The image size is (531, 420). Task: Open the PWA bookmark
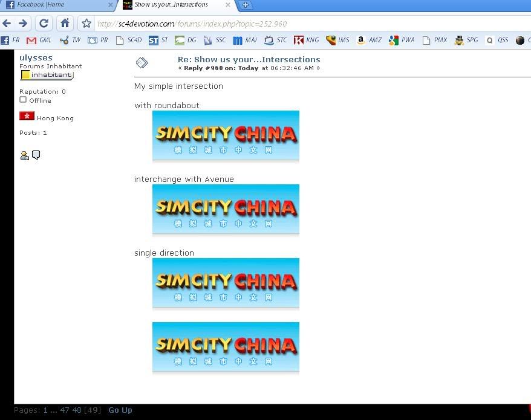click(x=402, y=40)
